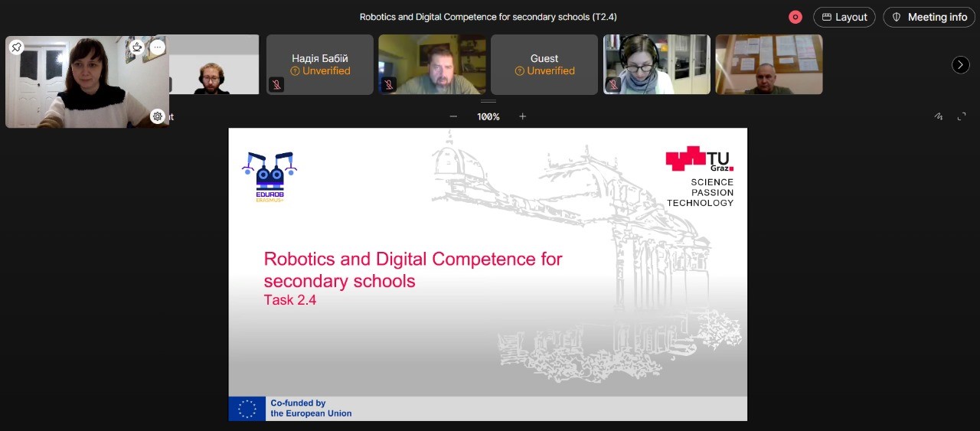Zoom out shared content with minus
The image size is (980, 431).
click(x=453, y=116)
